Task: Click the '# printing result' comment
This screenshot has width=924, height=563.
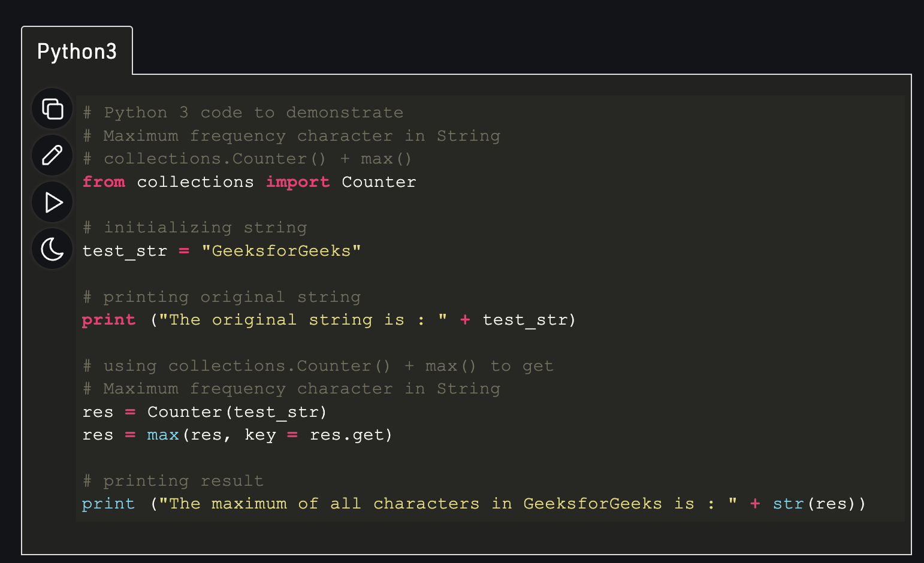Action: point(173,481)
